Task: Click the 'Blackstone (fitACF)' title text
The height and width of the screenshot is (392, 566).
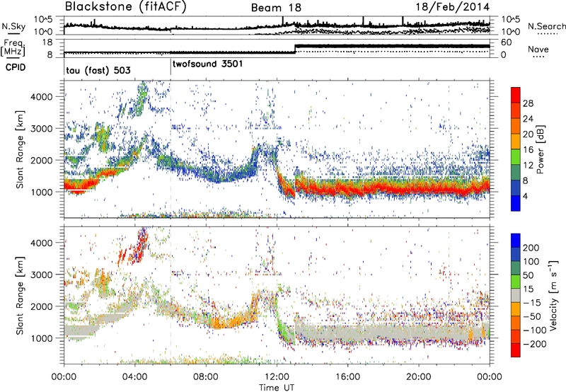Action: click(x=126, y=7)
